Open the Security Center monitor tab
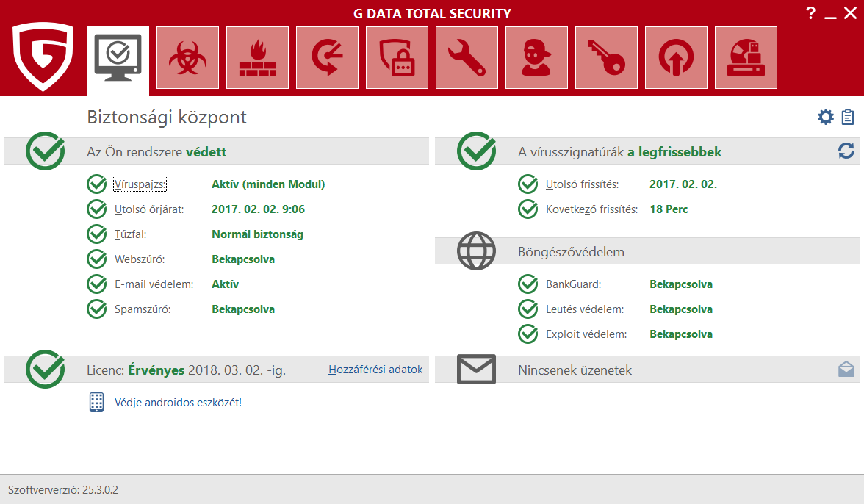Screen dimensions: 864x504 [x=118, y=60]
